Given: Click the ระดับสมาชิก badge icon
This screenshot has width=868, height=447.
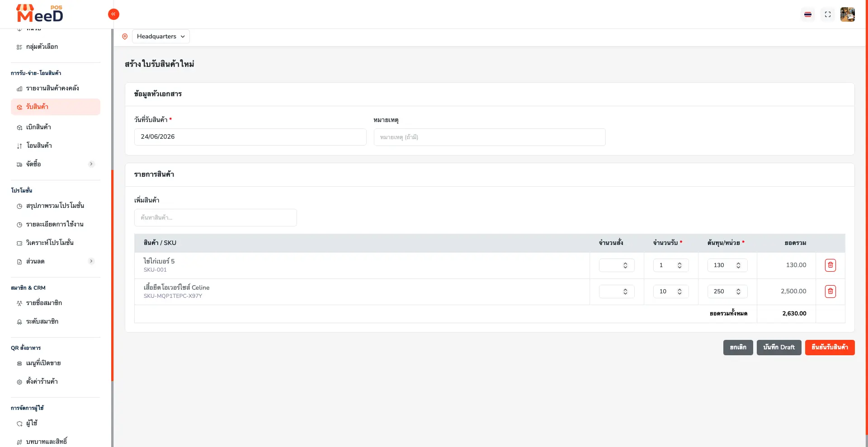Looking at the screenshot, I should point(19,322).
